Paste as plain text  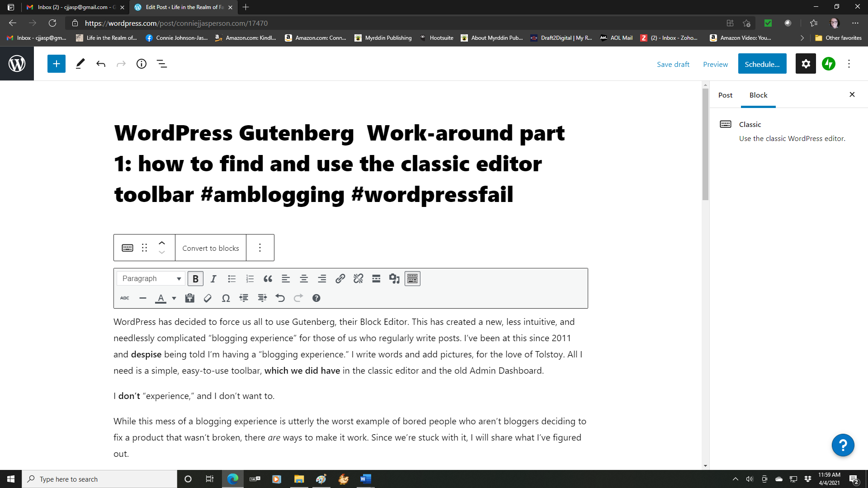(x=189, y=298)
